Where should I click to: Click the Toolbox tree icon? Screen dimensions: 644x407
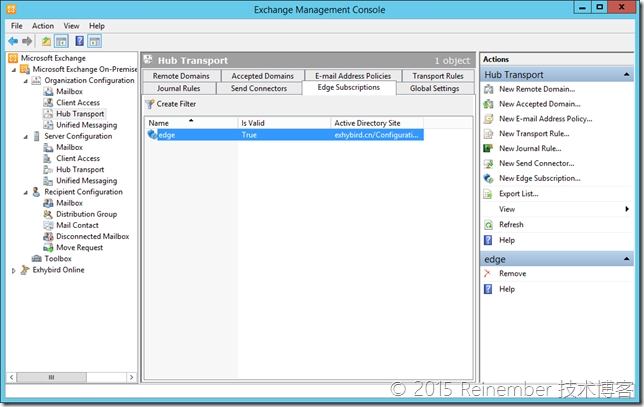37,259
